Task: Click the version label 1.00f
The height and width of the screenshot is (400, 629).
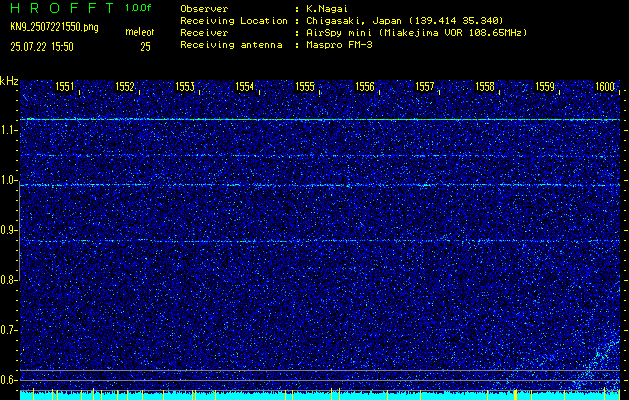Action: click(x=138, y=8)
